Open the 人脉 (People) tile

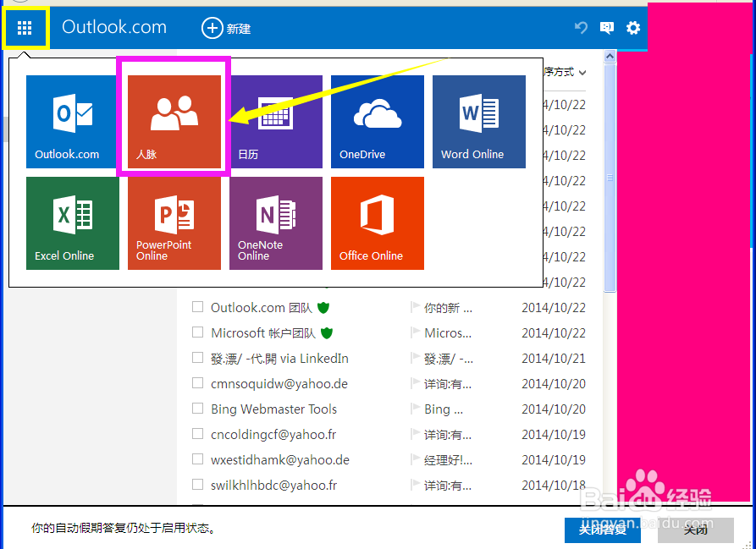[174, 122]
